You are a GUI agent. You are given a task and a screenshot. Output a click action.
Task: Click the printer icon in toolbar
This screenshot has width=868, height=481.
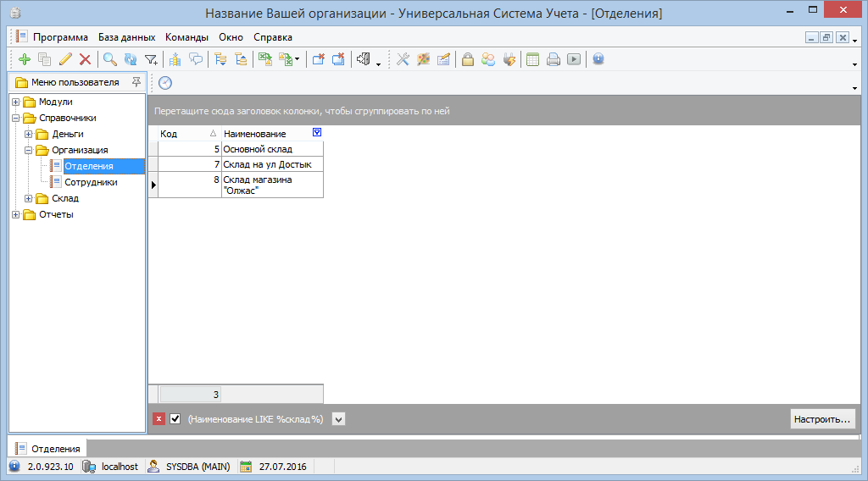coord(554,59)
